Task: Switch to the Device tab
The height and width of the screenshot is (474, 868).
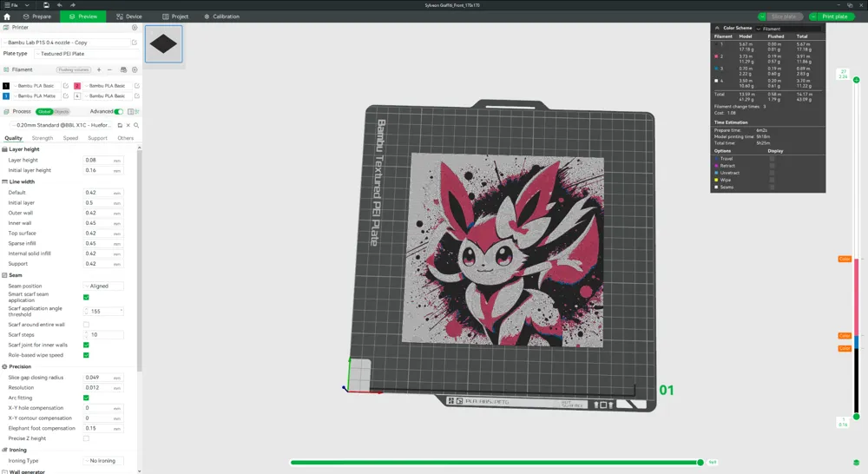Action: click(x=129, y=16)
